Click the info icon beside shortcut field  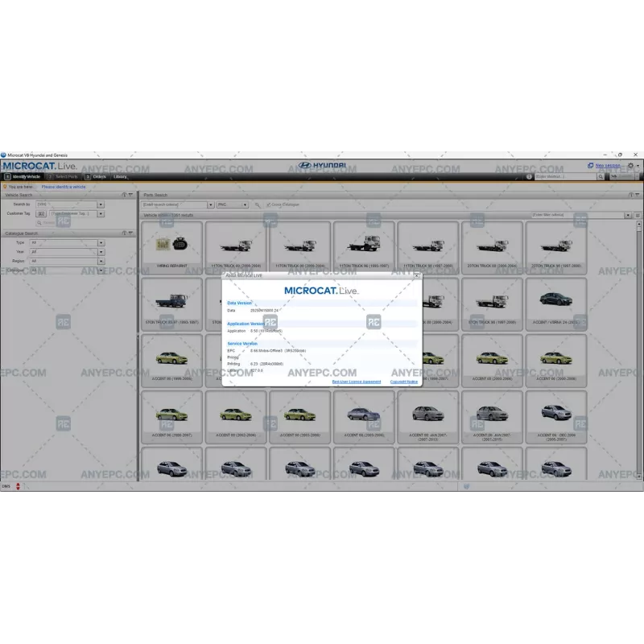click(x=529, y=176)
